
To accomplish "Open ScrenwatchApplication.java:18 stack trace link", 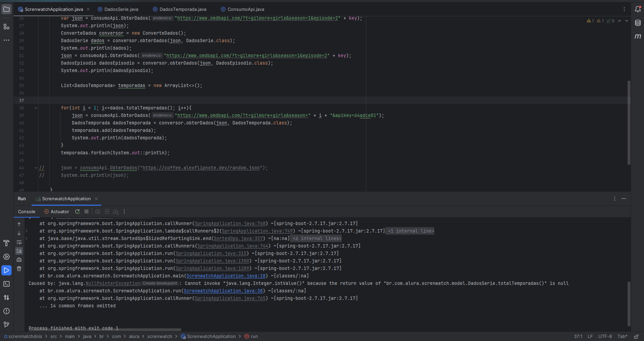I will (x=226, y=276).
